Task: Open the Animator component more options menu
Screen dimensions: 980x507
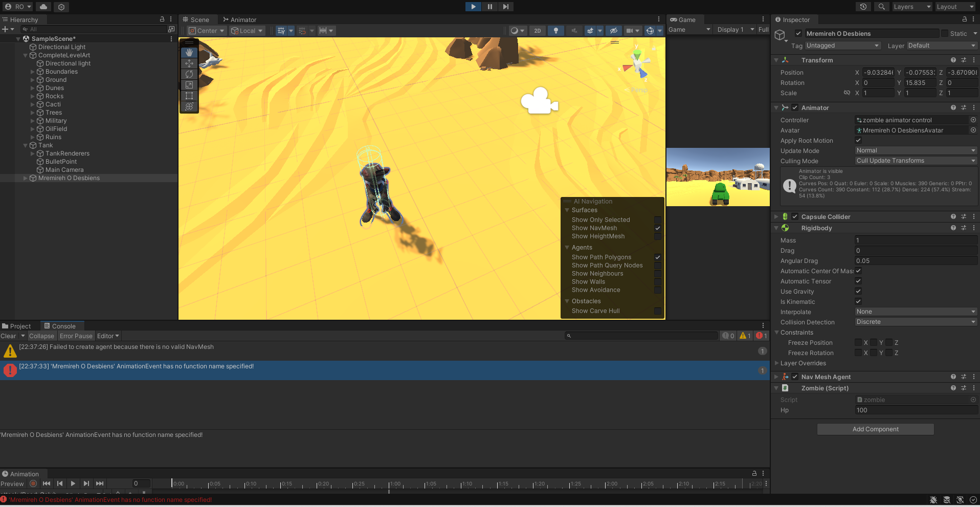Action: click(x=974, y=107)
